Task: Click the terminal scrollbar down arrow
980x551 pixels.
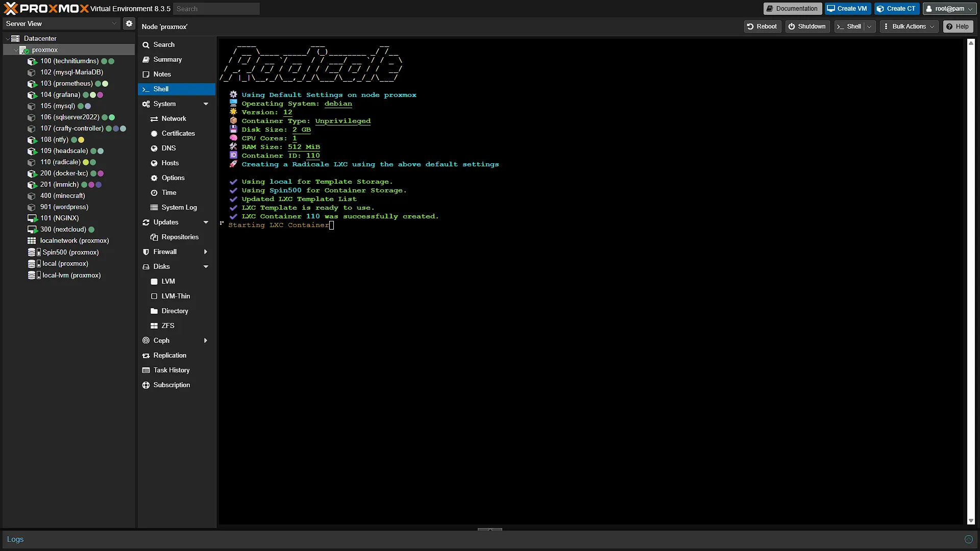Action: pos(971,521)
